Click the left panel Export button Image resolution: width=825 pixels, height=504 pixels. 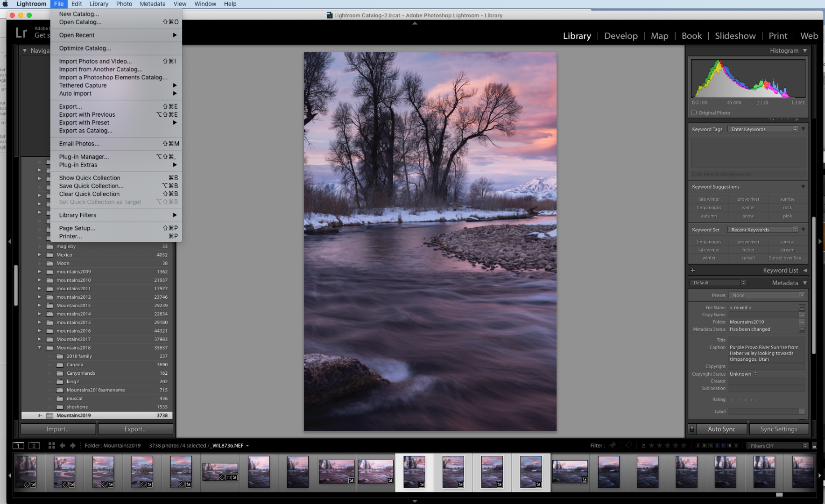[136, 429]
